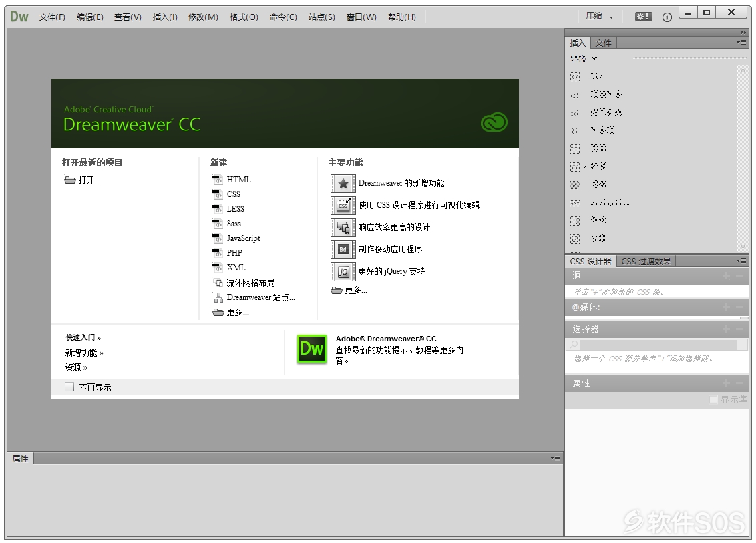Open the 插入(I) menu

tap(165, 17)
